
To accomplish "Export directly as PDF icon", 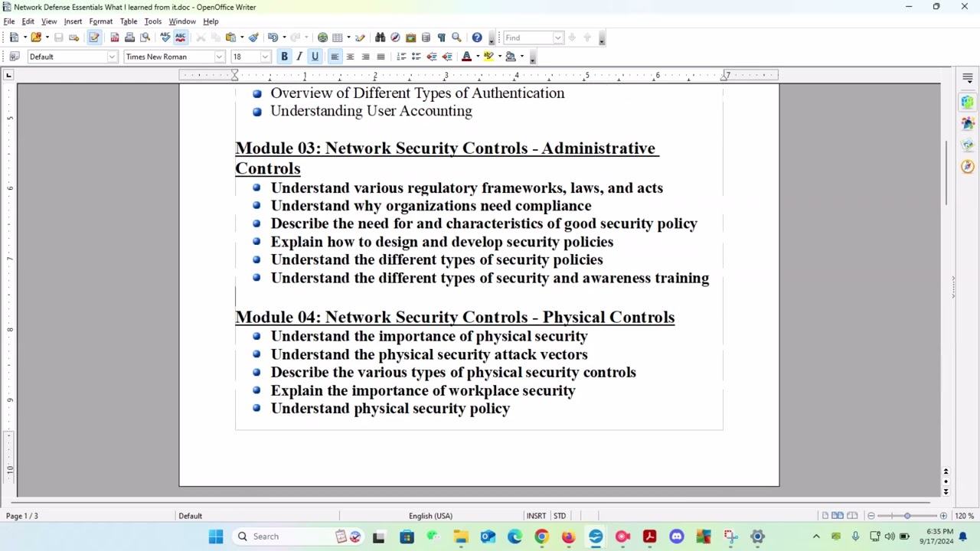I will pos(115,37).
